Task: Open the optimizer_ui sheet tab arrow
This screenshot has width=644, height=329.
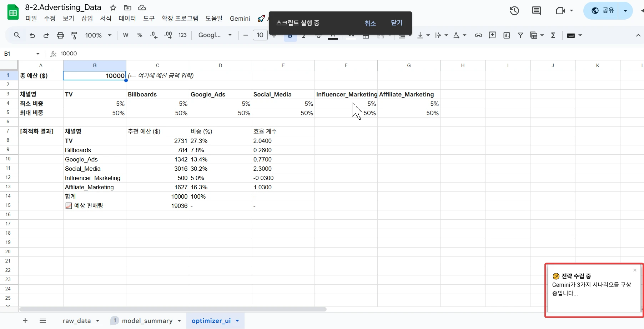Action: [x=237, y=321]
